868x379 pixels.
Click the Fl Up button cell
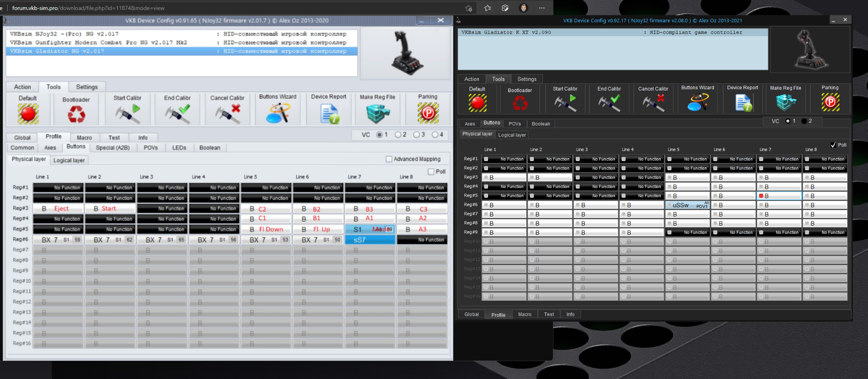pos(318,229)
